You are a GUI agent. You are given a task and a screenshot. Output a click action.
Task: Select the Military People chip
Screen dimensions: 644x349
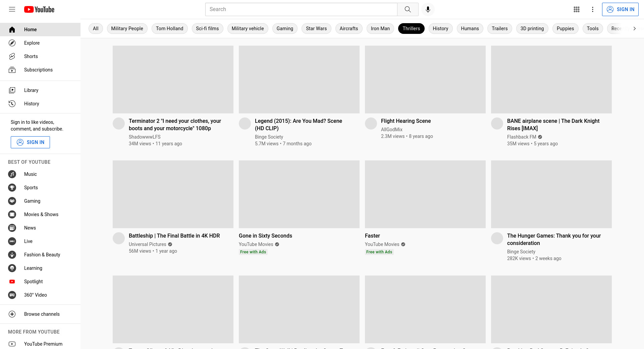pyautogui.click(x=127, y=29)
